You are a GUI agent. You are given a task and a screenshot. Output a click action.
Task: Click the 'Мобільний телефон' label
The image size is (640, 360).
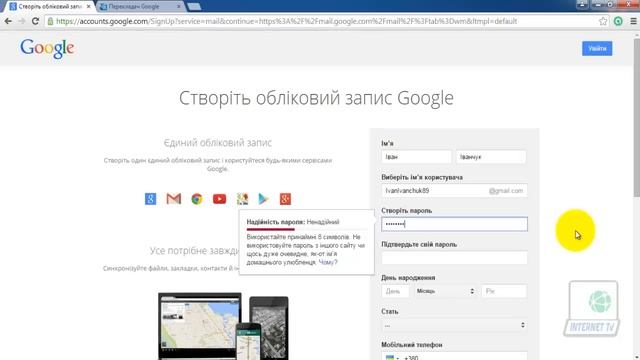point(412,344)
